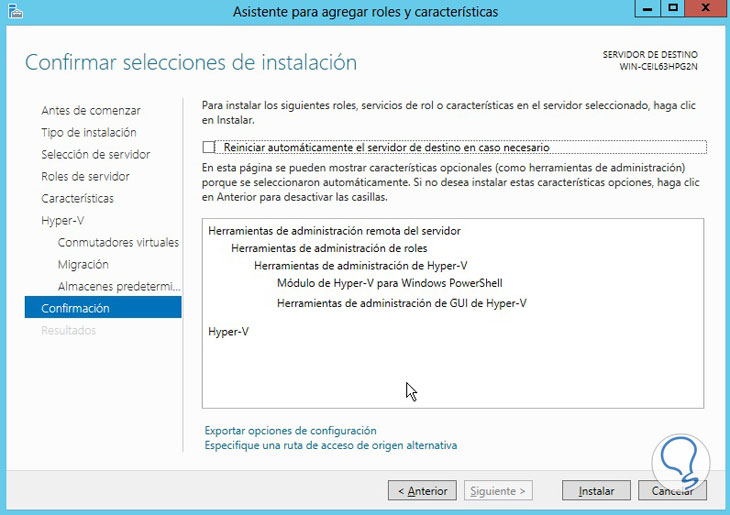Click 'Herramientas de administración remota del servidor' row
The image size is (730, 515).
[x=334, y=231]
